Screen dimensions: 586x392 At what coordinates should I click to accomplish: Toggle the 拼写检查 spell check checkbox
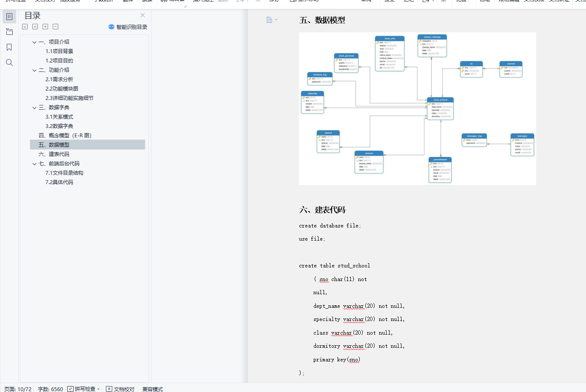coord(71,389)
